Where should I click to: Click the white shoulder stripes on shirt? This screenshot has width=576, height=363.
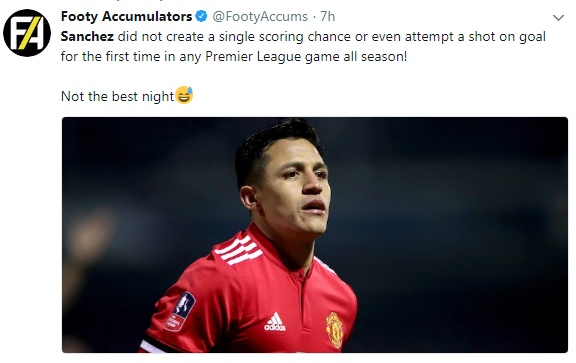pyautogui.click(x=237, y=251)
